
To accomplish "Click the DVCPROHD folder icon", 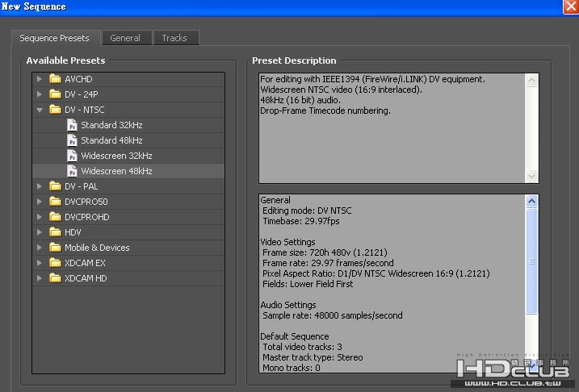I will (x=55, y=217).
